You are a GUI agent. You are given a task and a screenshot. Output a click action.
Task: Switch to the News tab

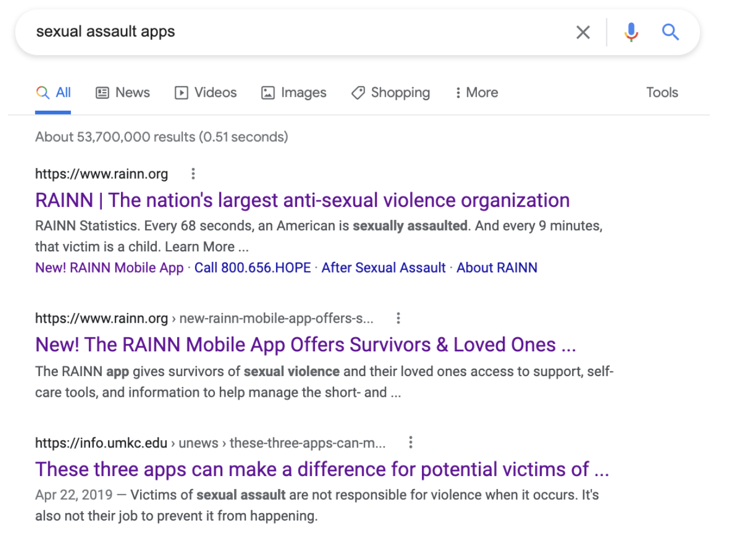point(123,93)
